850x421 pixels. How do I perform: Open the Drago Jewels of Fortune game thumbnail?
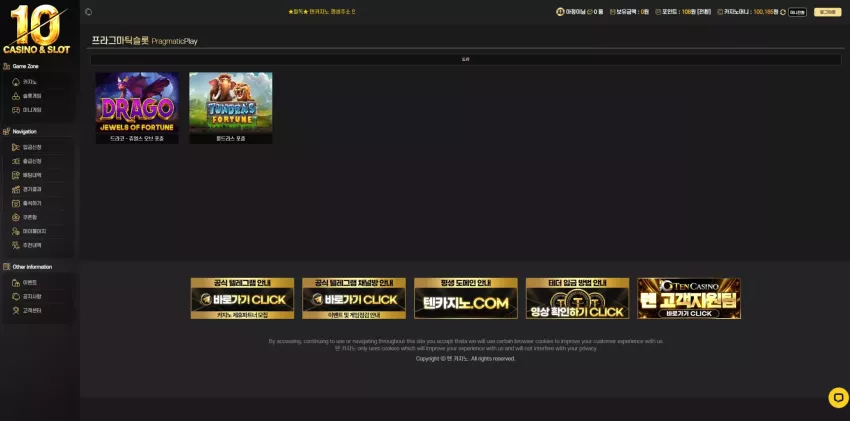137,108
